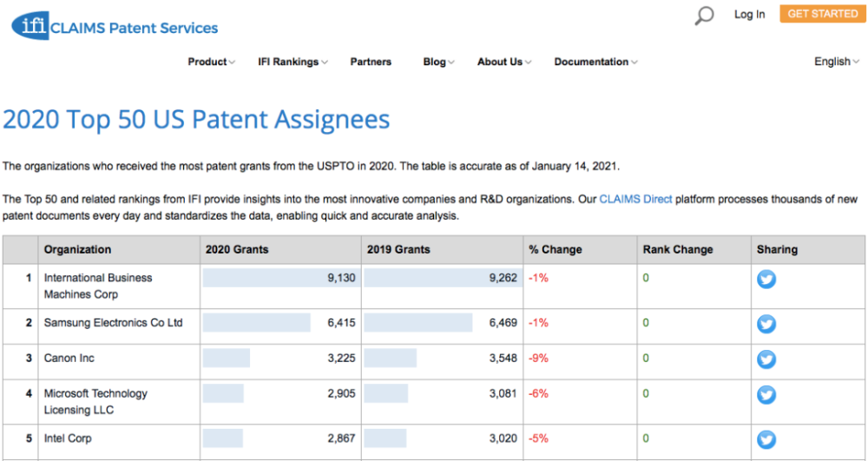Click the Log In link
Screen dimensions: 868x461
pos(750,15)
